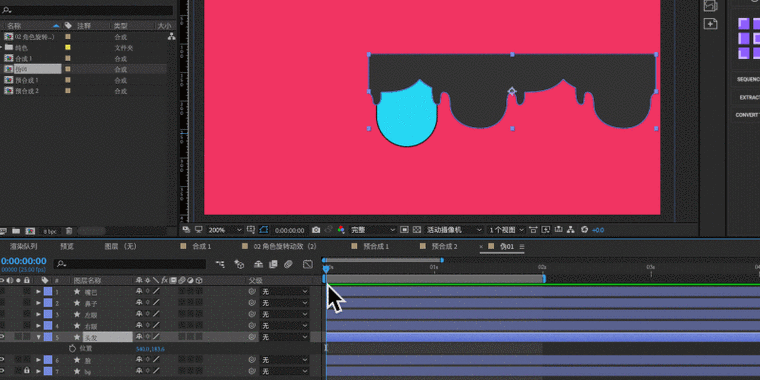Click the timeline button icon in viewer bar
The width and height of the screenshot is (760, 380).
point(558,230)
